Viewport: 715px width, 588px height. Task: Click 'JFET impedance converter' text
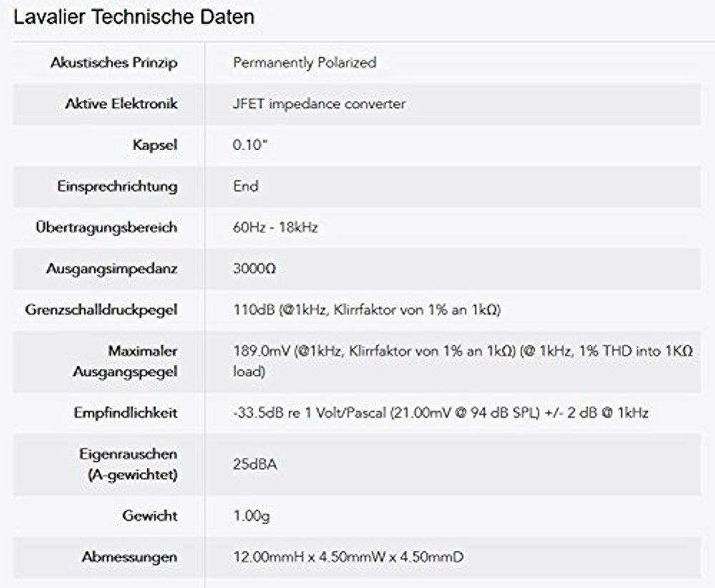click(319, 104)
